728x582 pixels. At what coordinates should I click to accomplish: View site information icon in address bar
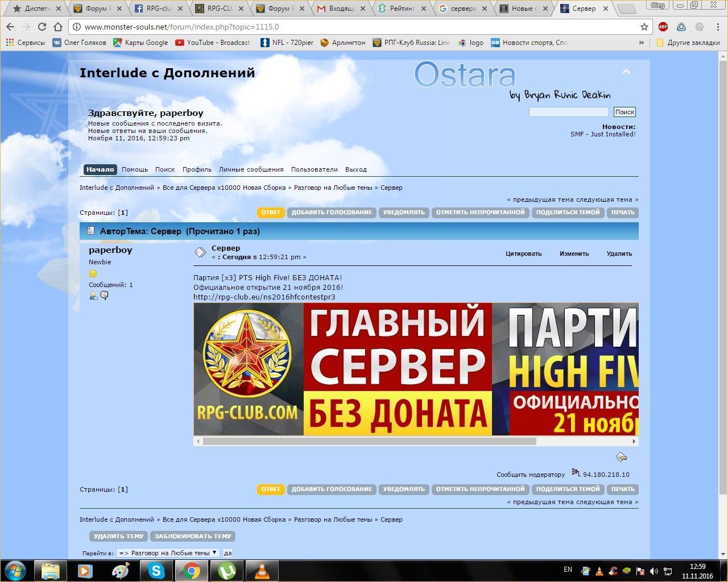pyautogui.click(x=76, y=27)
